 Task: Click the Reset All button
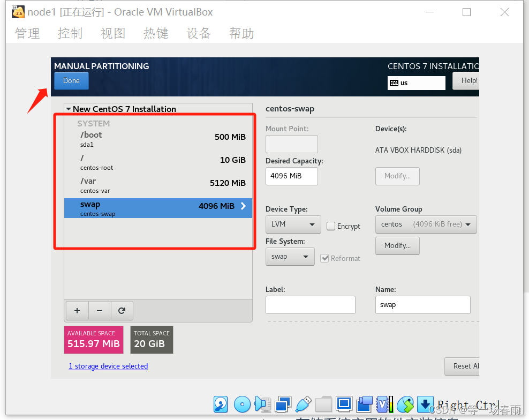click(x=462, y=366)
